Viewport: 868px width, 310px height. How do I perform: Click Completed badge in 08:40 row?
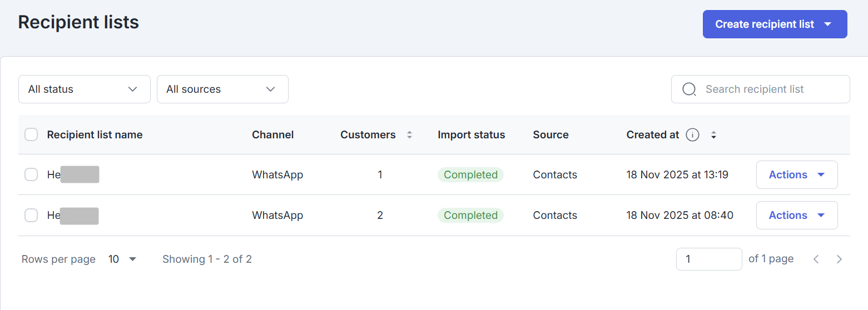pos(470,215)
